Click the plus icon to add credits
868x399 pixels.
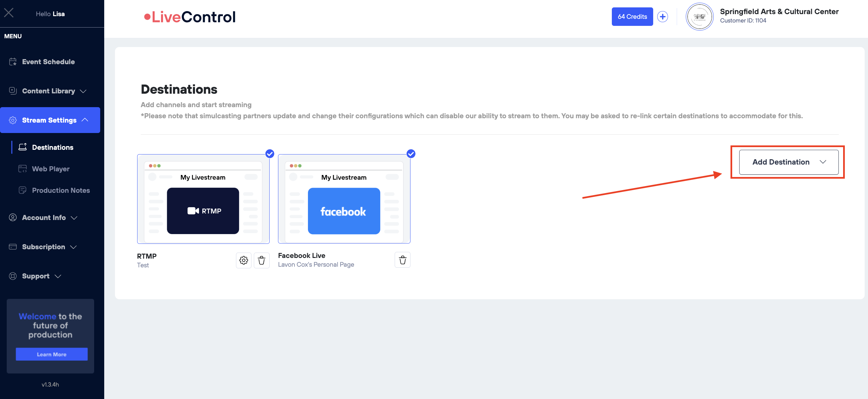click(x=662, y=16)
